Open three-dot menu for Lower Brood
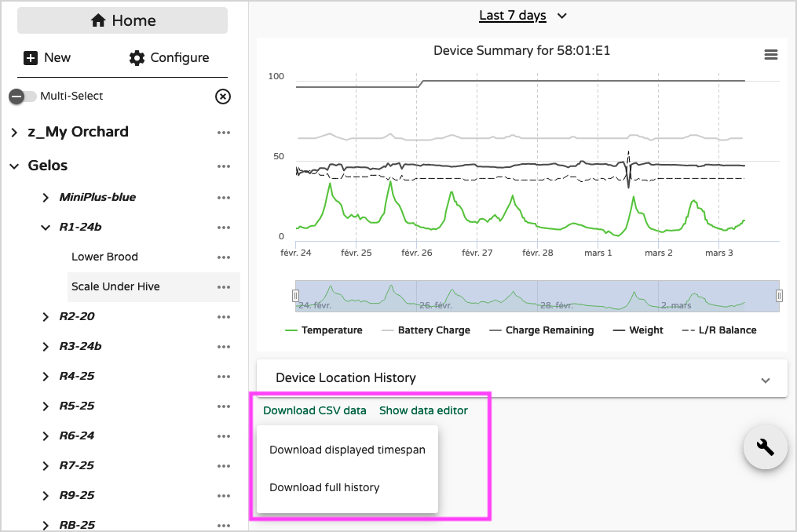Screen dimensions: 797x532 pos(224,257)
